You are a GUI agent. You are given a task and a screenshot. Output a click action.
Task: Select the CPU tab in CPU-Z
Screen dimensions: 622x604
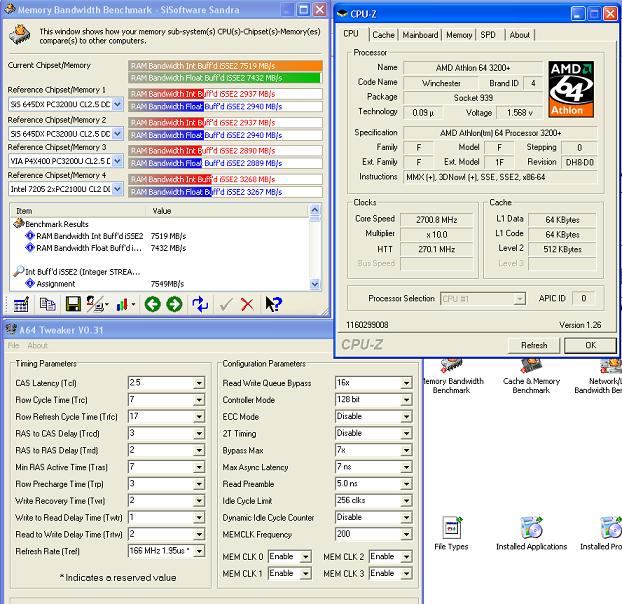pyautogui.click(x=351, y=34)
